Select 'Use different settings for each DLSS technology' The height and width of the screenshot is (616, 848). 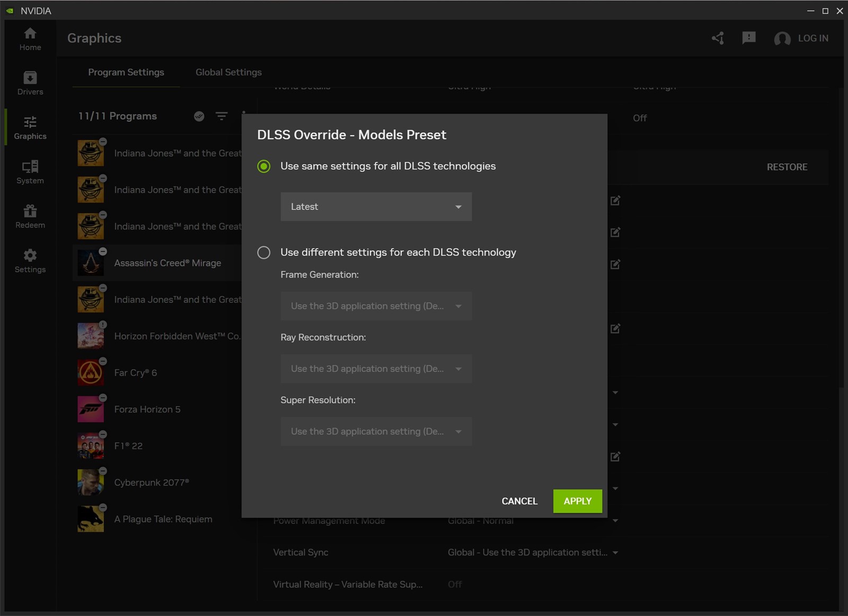click(x=263, y=252)
